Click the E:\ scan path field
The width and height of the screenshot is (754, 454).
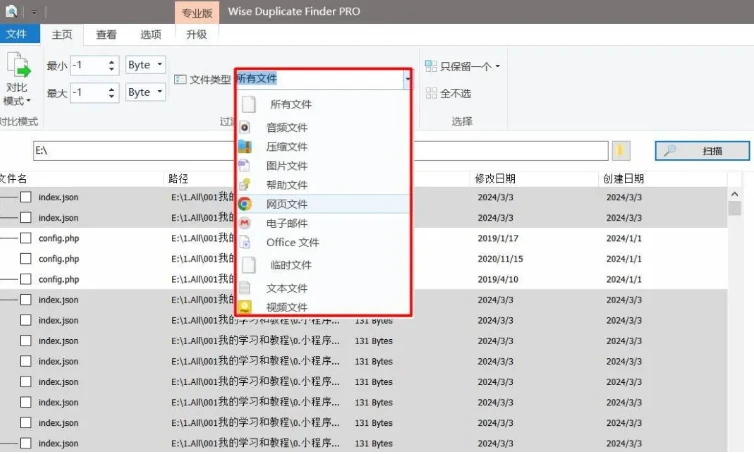(x=318, y=151)
